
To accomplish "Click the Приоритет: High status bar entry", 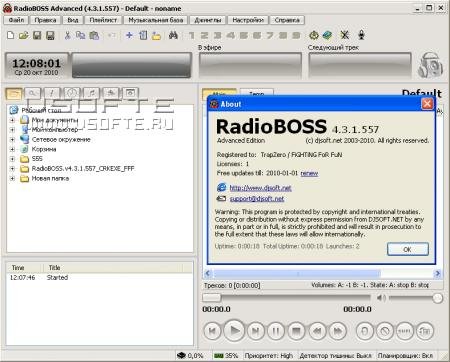I will pyautogui.click(x=269, y=356).
